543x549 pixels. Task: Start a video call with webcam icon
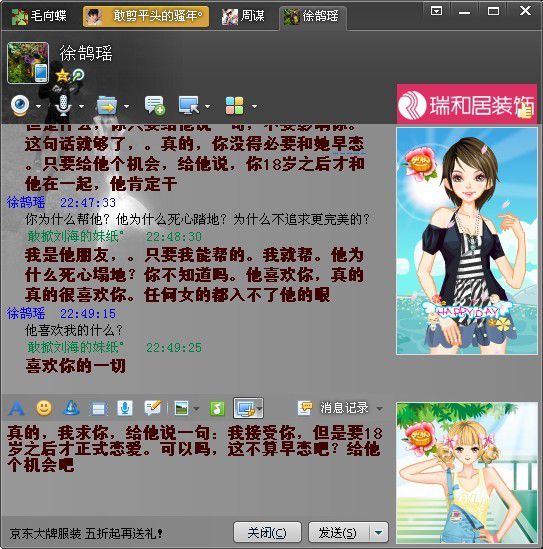pyautogui.click(x=20, y=105)
